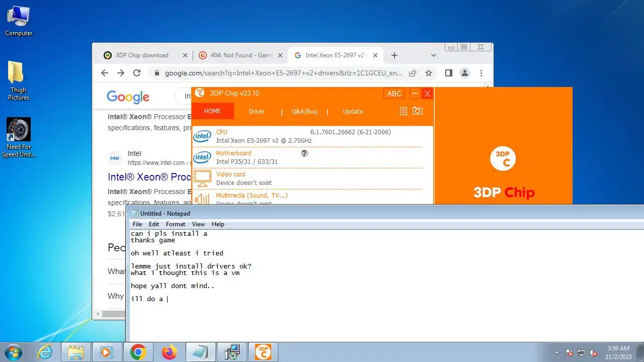Image resolution: width=644 pixels, height=362 pixels.
Task: Open the Thigh Pictures folder icon
Action: [x=19, y=80]
